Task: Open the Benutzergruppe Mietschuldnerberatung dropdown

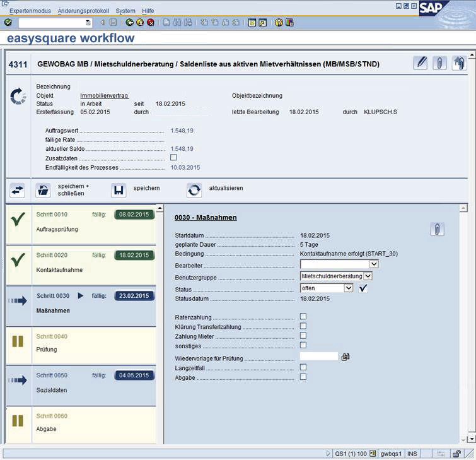Action: pos(368,276)
